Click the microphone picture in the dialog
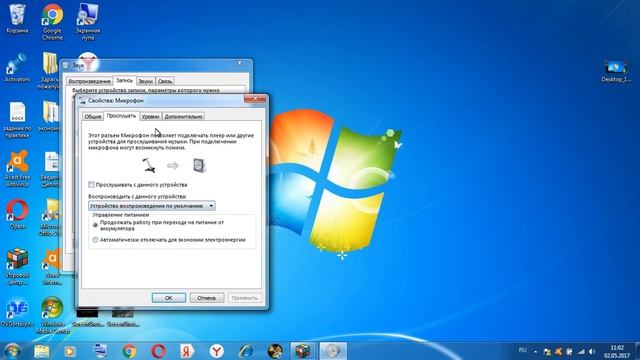 pos(148,165)
